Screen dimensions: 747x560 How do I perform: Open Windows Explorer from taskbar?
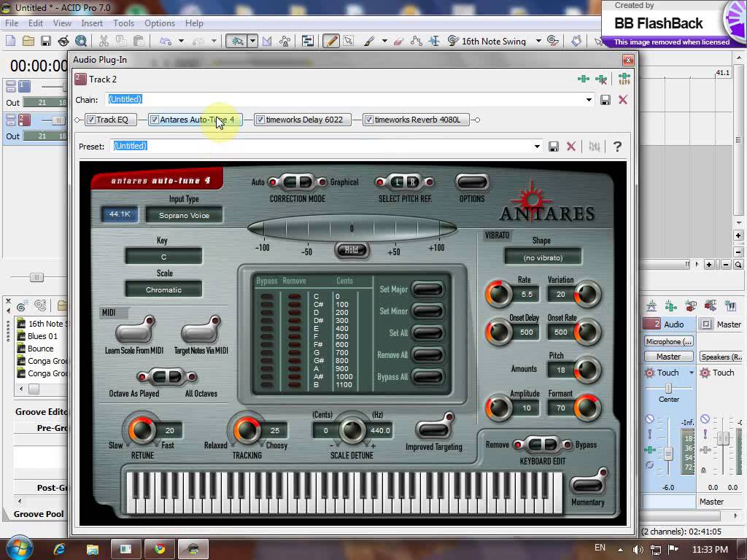pyautogui.click(x=93, y=549)
